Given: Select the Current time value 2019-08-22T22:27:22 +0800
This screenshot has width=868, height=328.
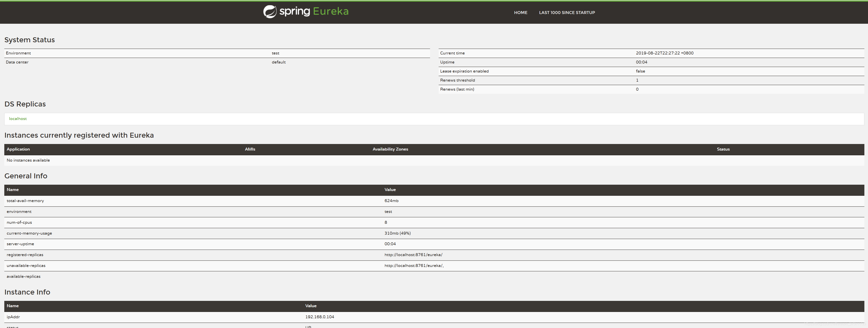Looking at the screenshot, I should (664, 53).
